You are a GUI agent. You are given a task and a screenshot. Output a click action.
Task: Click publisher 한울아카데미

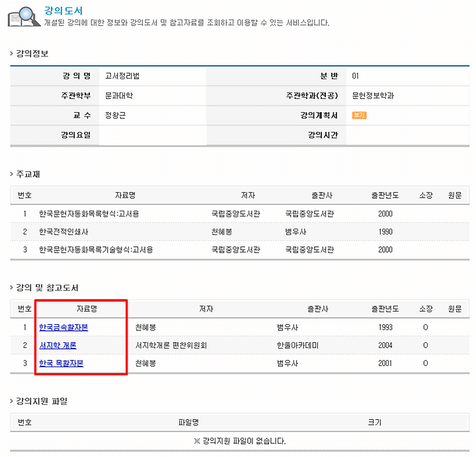point(297,345)
